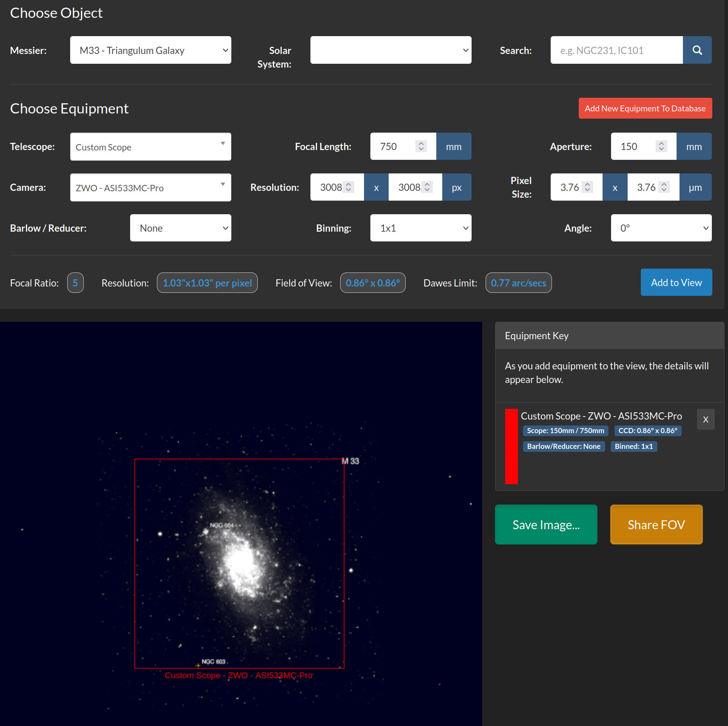Click the first Pixel Size field
This screenshot has height=726, width=728.
click(577, 187)
